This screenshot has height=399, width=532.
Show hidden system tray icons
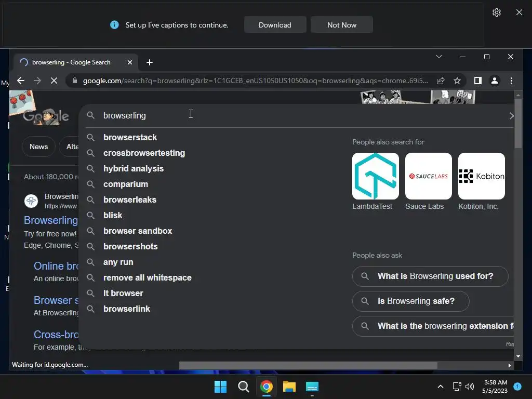pyautogui.click(x=441, y=387)
